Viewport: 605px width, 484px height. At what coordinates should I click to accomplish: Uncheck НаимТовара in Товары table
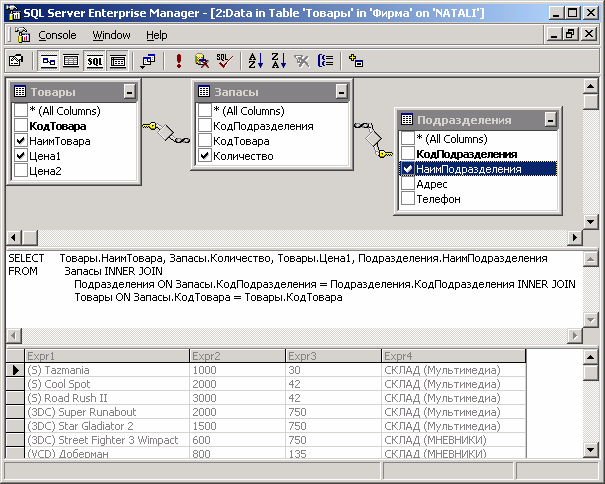coord(20,140)
